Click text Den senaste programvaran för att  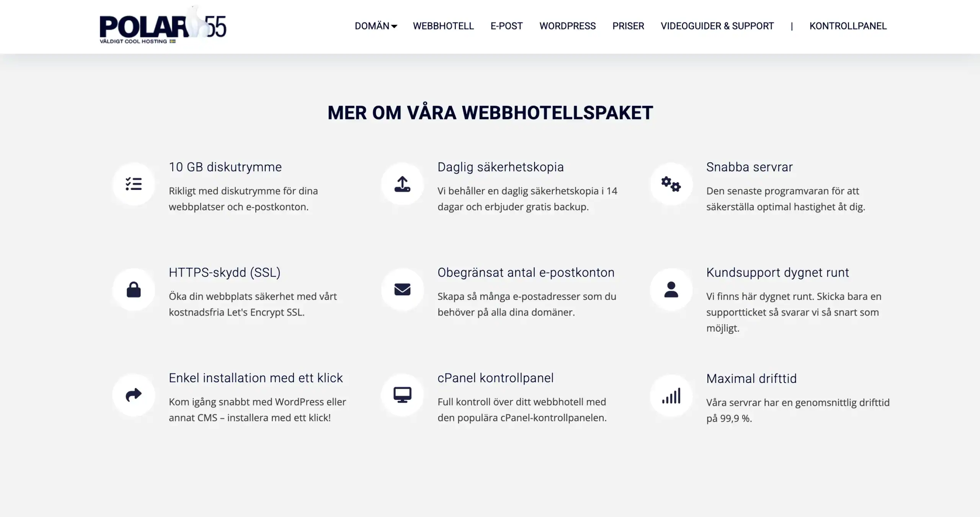click(x=782, y=191)
